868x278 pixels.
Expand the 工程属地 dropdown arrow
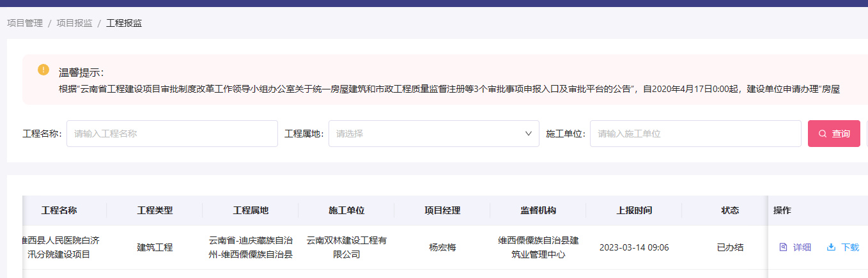(x=528, y=134)
